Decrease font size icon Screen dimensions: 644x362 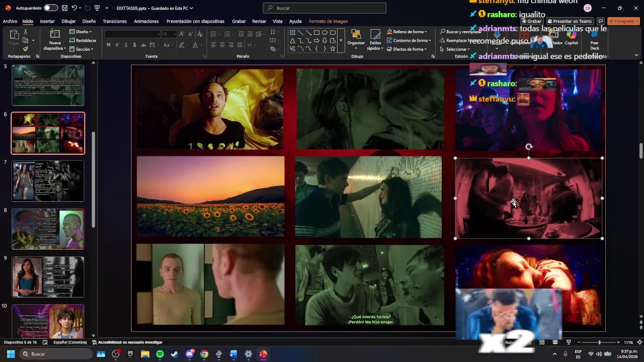pos(191,34)
